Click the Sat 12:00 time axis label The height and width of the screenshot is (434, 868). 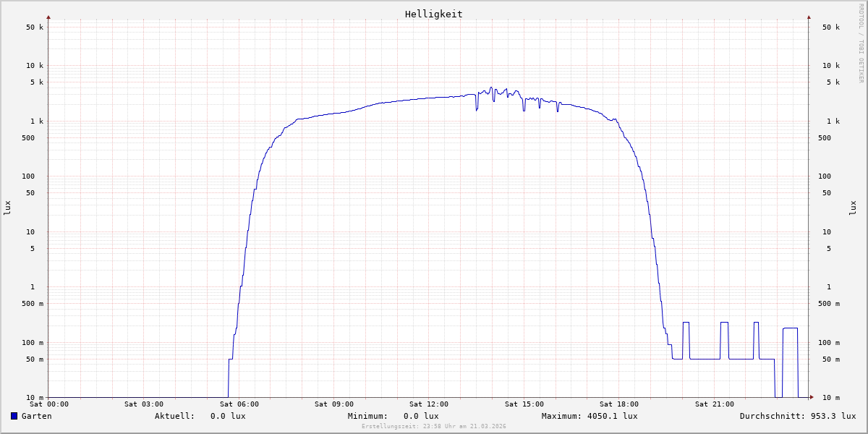coord(429,404)
